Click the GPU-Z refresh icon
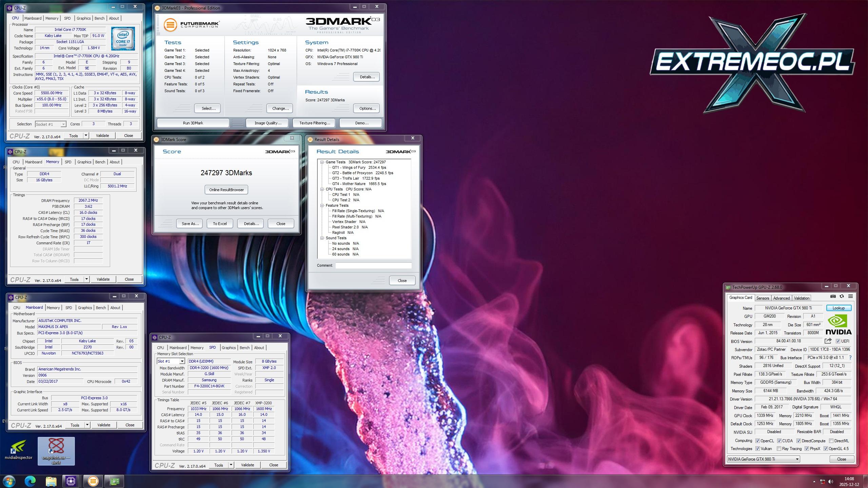 [842, 296]
